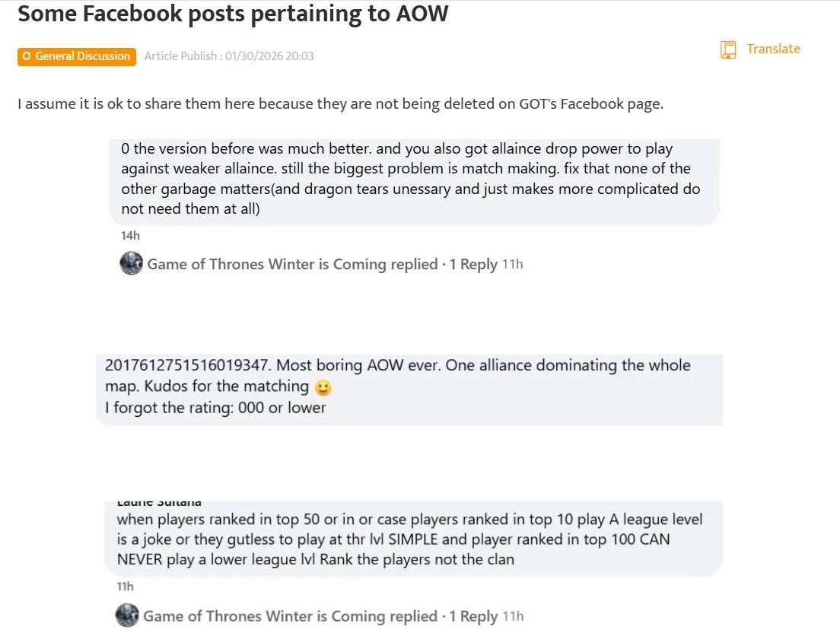Expand the 1 Reply under the dragon tears comment
The width and height of the screenshot is (840, 639).
(x=473, y=264)
